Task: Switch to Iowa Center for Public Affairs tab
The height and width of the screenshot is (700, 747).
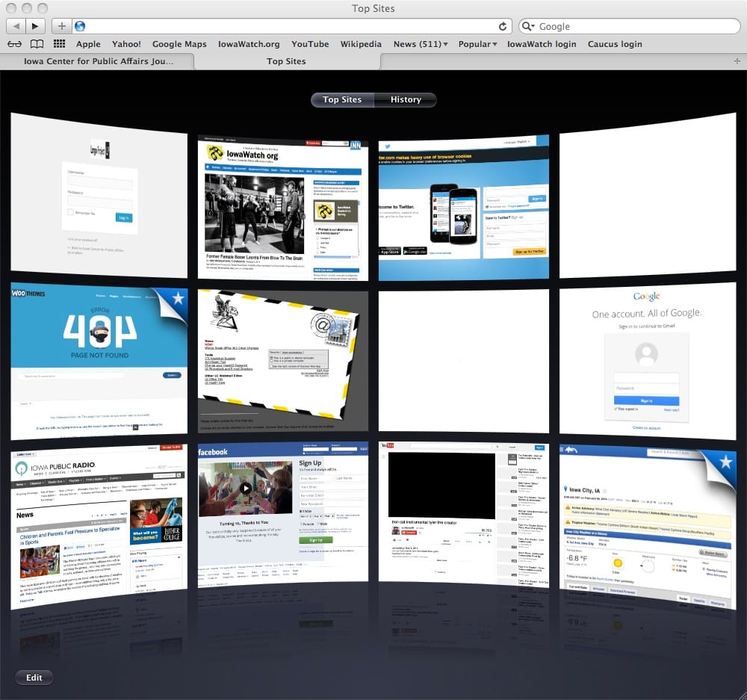Action: pos(98,61)
